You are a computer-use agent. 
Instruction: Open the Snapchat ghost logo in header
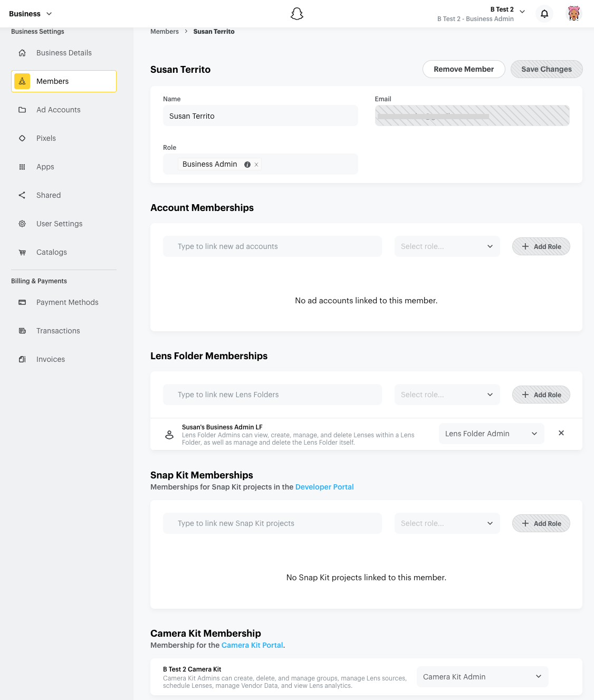[x=297, y=13]
